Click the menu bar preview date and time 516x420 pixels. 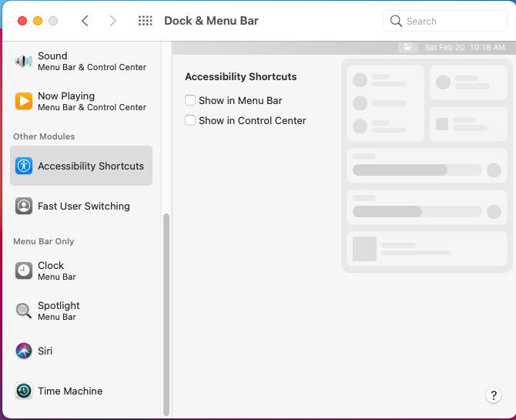click(464, 47)
